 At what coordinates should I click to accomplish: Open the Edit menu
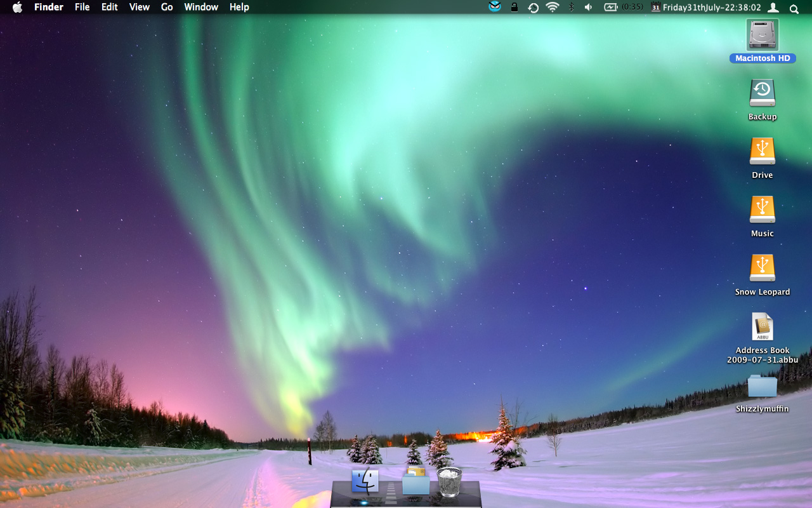(110, 7)
